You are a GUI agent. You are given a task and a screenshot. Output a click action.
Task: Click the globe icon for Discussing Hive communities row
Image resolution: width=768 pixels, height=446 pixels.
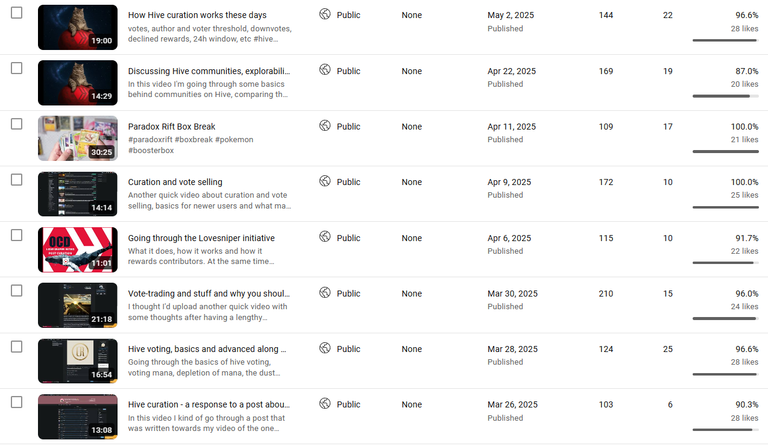point(325,70)
